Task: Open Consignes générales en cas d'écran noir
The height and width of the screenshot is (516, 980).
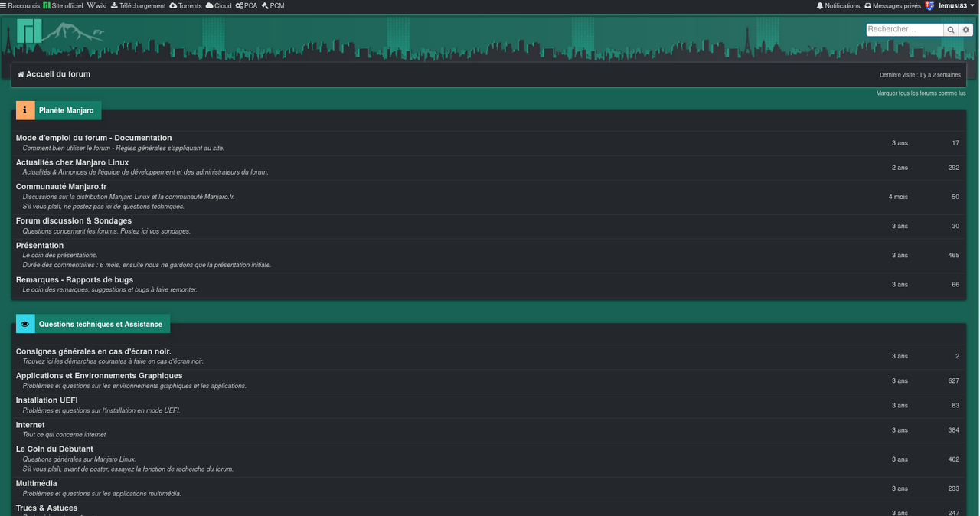Action: 93,351
